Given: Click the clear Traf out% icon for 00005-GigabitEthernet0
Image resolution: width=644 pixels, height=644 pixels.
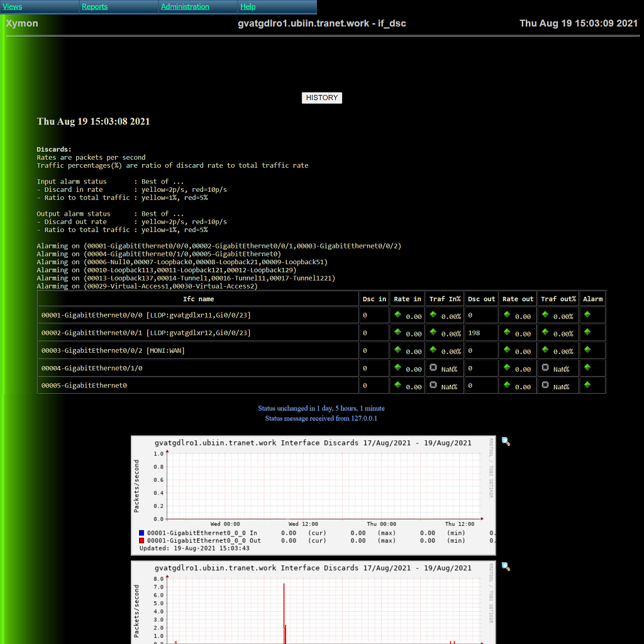Looking at the screenshot, I should 545,385.
